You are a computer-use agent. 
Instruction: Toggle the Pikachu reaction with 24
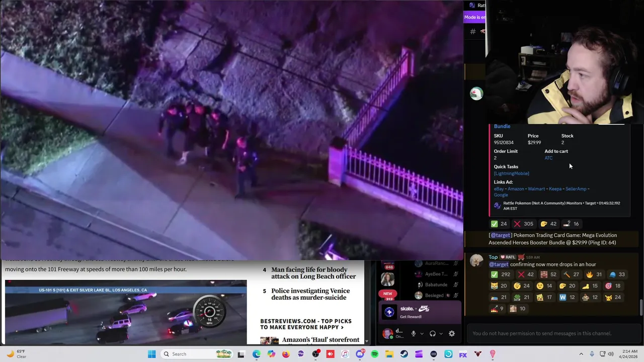613,297
